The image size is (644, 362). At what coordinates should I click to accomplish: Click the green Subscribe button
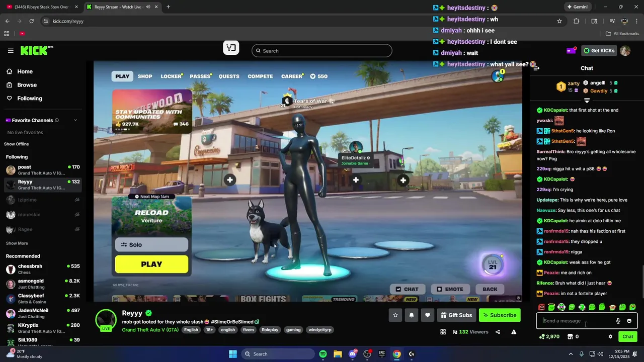pos(500,315)
